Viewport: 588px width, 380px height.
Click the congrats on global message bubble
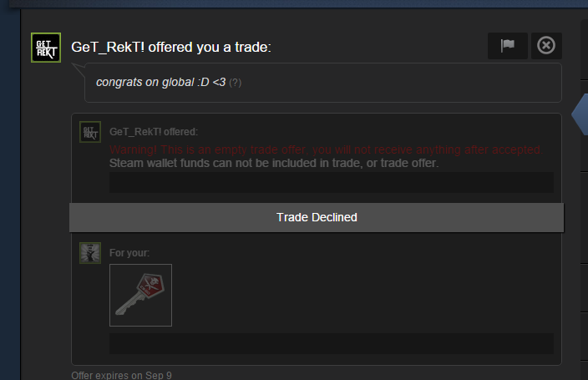coord(323,83)
